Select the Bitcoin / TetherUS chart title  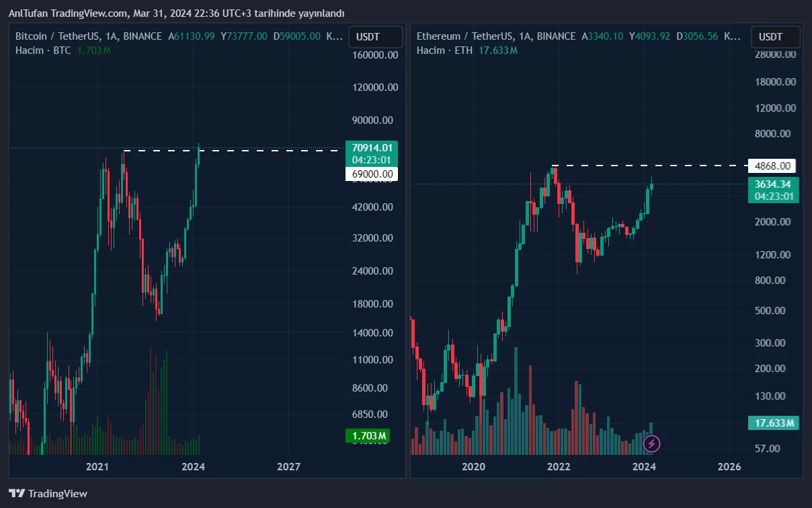click(x=88, y=36)
